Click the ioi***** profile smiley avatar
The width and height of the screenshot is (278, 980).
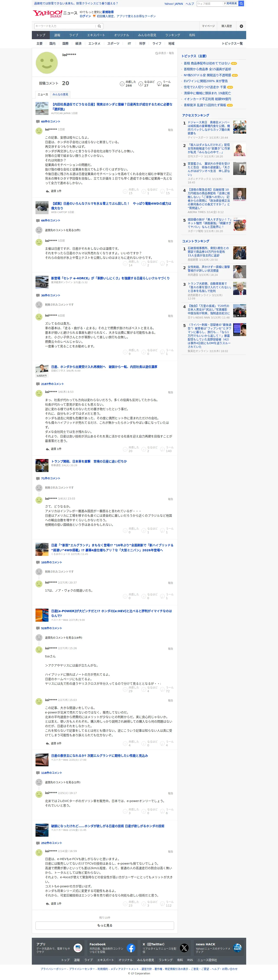coord(47,63)
